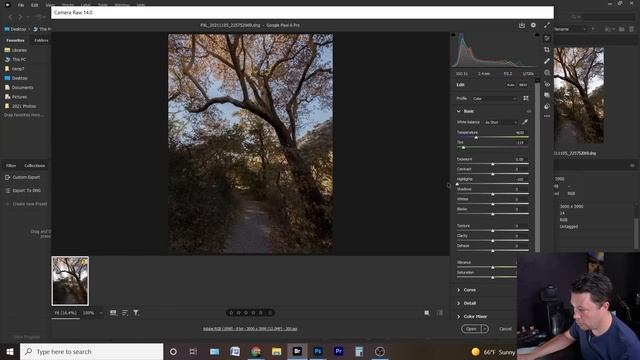Click the B&W button
640x360 pixels.
(x=523, y=85)
